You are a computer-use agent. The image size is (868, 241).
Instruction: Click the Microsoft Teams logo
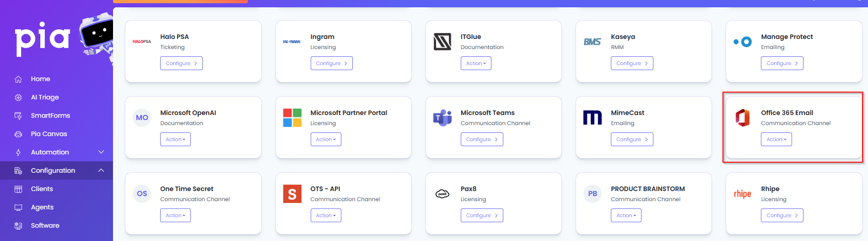[442, 118]
